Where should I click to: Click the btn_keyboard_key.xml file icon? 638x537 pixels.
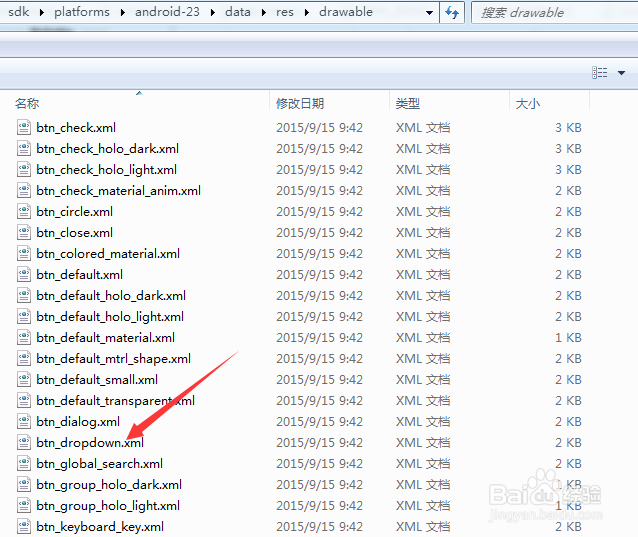point(24,527)
